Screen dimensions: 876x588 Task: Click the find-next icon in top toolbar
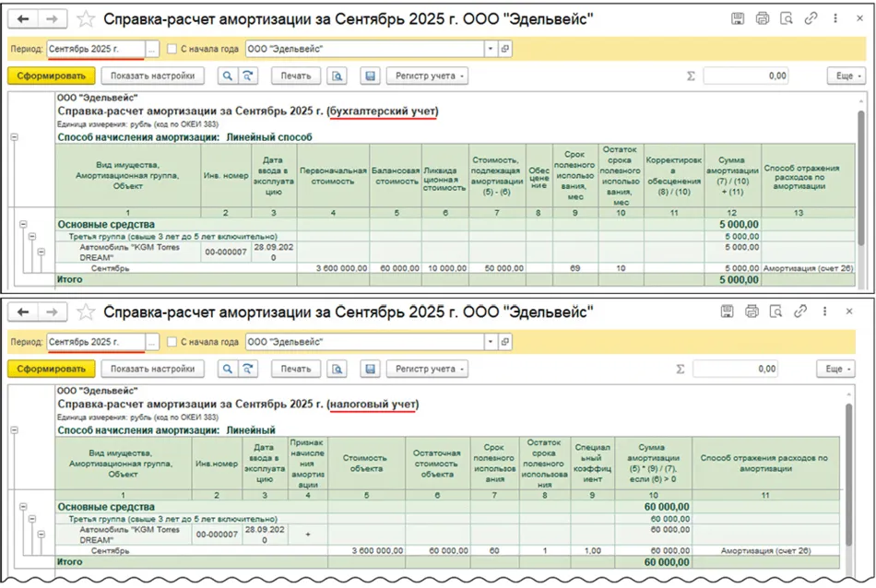pos(247,76)
